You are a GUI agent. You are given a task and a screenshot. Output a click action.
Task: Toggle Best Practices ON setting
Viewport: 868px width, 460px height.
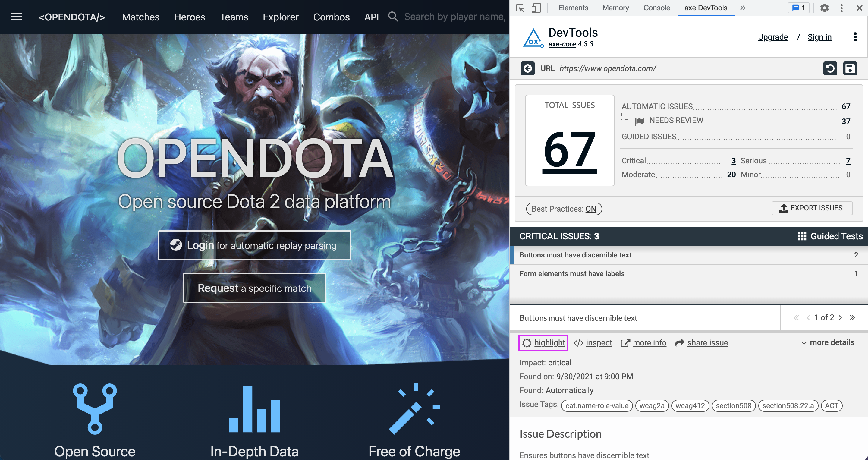564,209
